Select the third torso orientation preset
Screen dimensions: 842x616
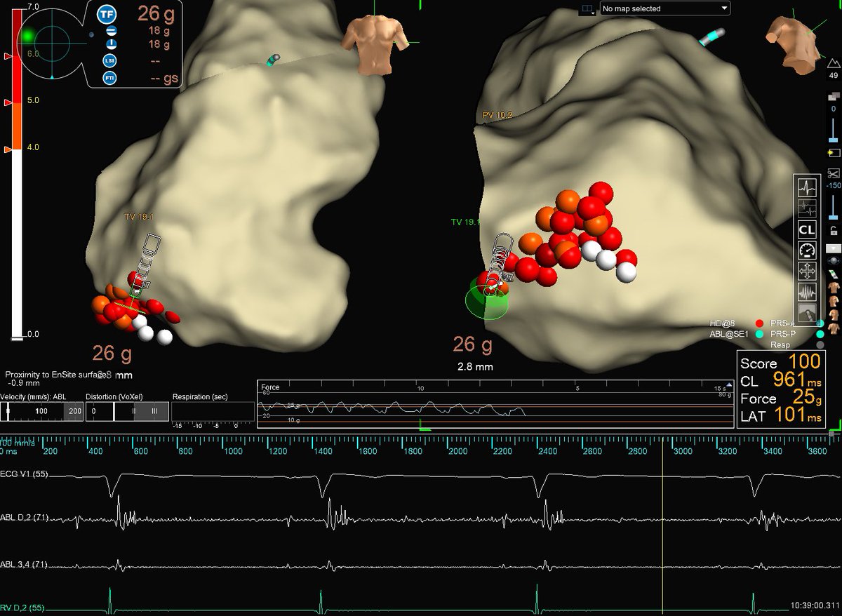(833, 315)
